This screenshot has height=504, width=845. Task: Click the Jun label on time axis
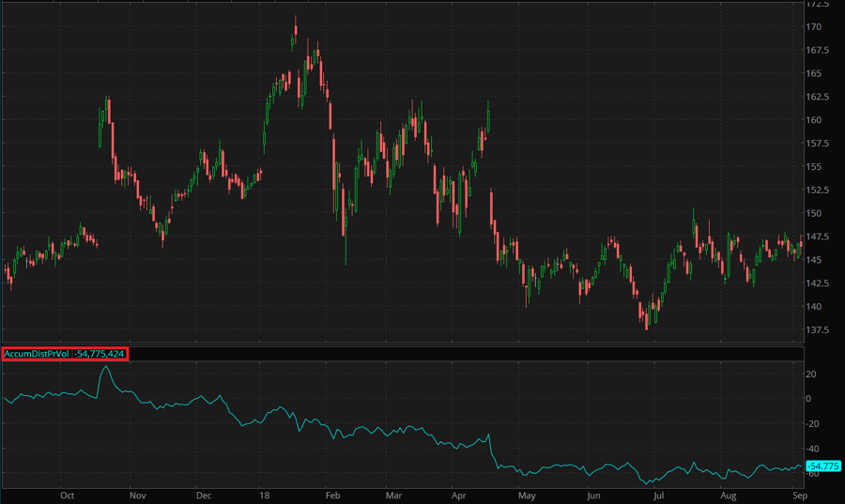[x=592, y=494]
